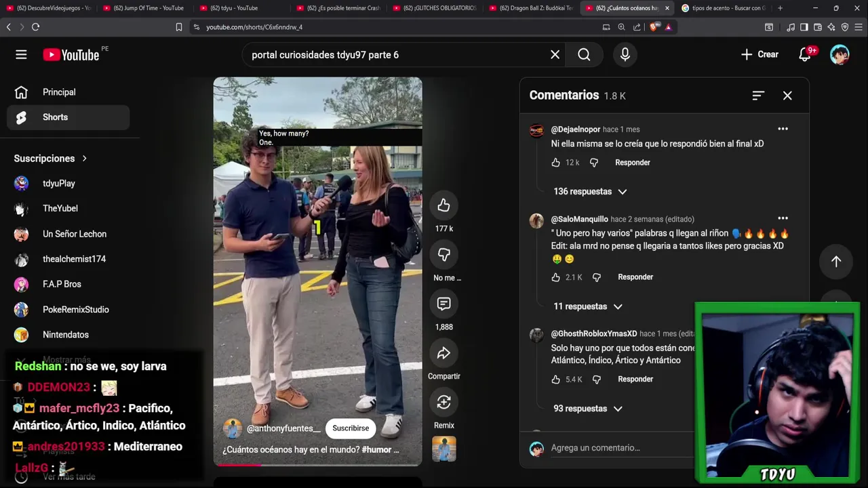Toggle browser sidebar panel icon
The width and height of the screenshot is (868, 488).
[804, 27]
